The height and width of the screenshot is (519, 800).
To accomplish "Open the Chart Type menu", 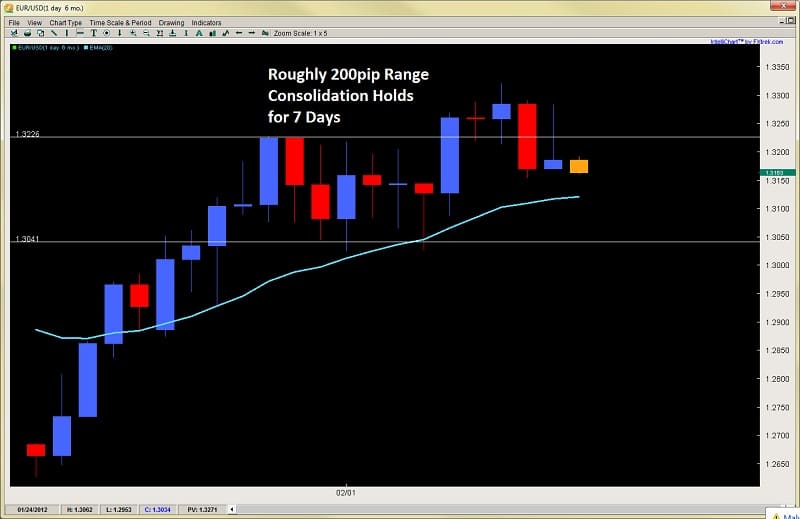I will [65, 22].
